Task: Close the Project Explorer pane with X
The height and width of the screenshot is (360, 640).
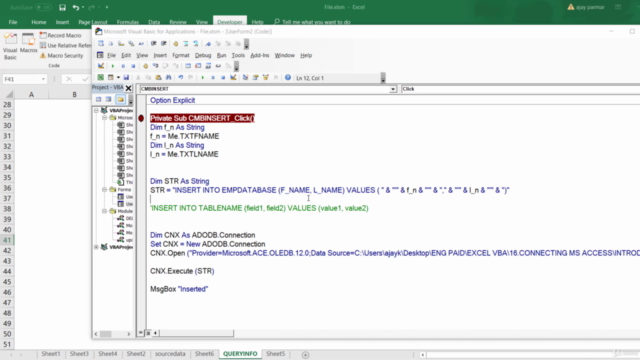Action: (x=129, y=88)
